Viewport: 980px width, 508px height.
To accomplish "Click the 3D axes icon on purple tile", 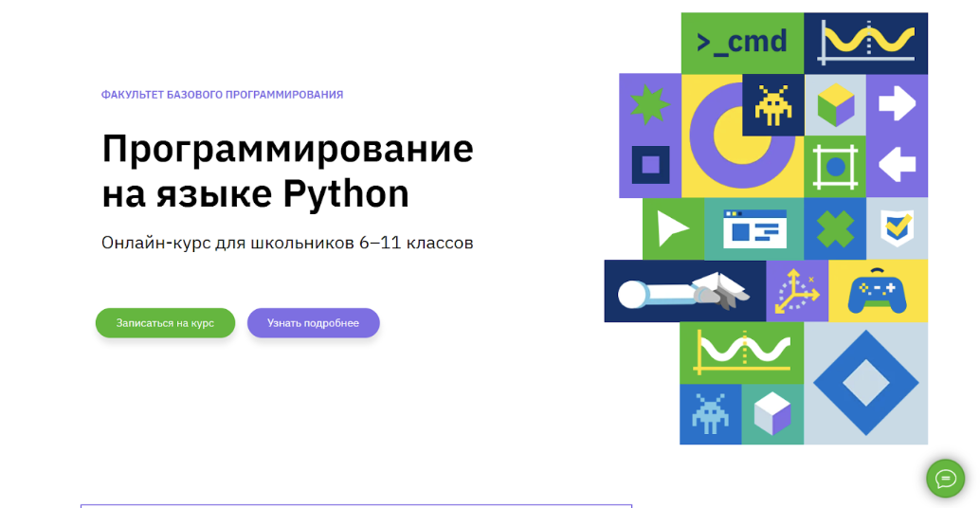I will 797,291.
